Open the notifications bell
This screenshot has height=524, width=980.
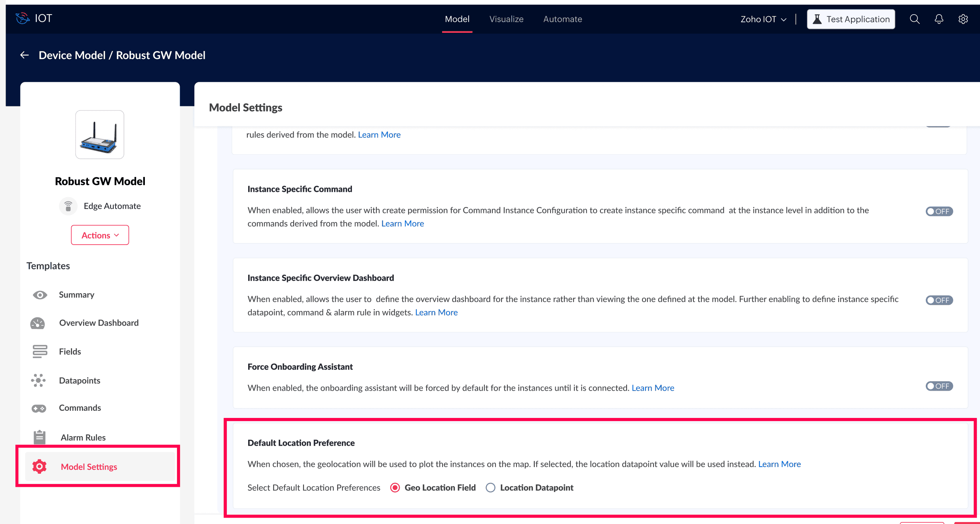939,19
